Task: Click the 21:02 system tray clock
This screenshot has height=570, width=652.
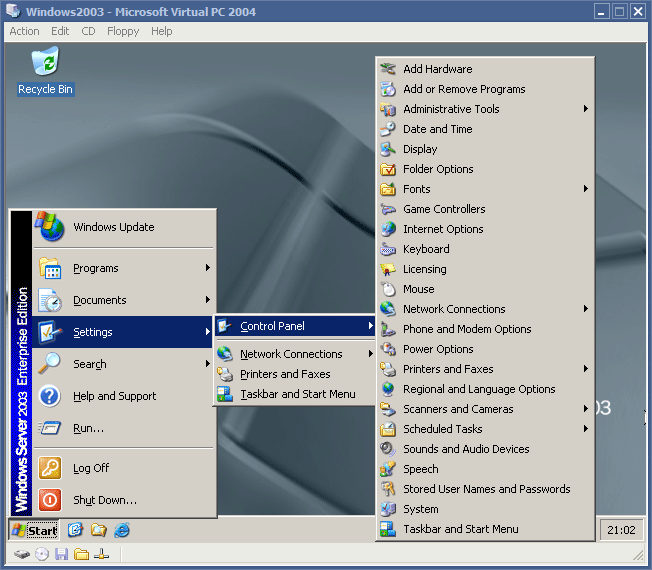Action: [621, 530]
